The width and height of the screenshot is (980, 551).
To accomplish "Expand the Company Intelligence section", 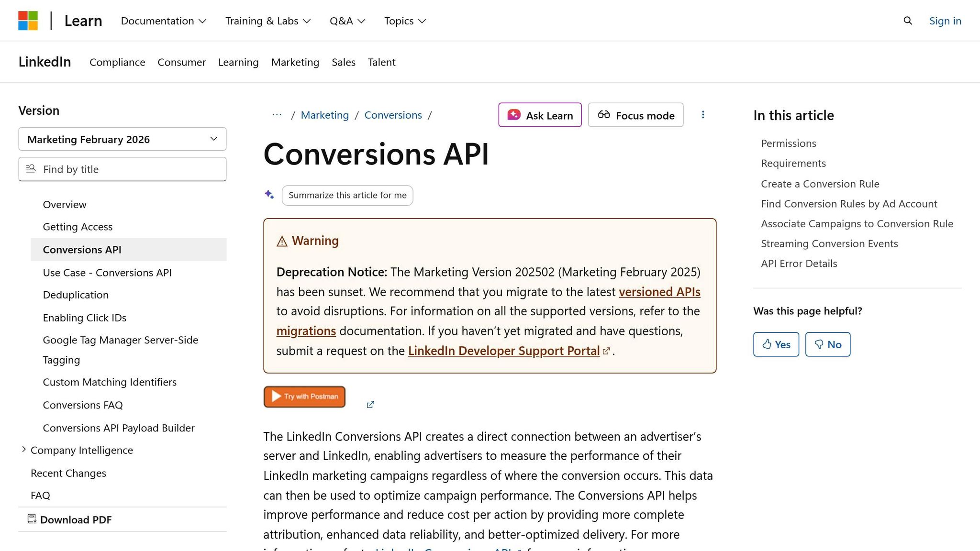I will coord(24,449).
